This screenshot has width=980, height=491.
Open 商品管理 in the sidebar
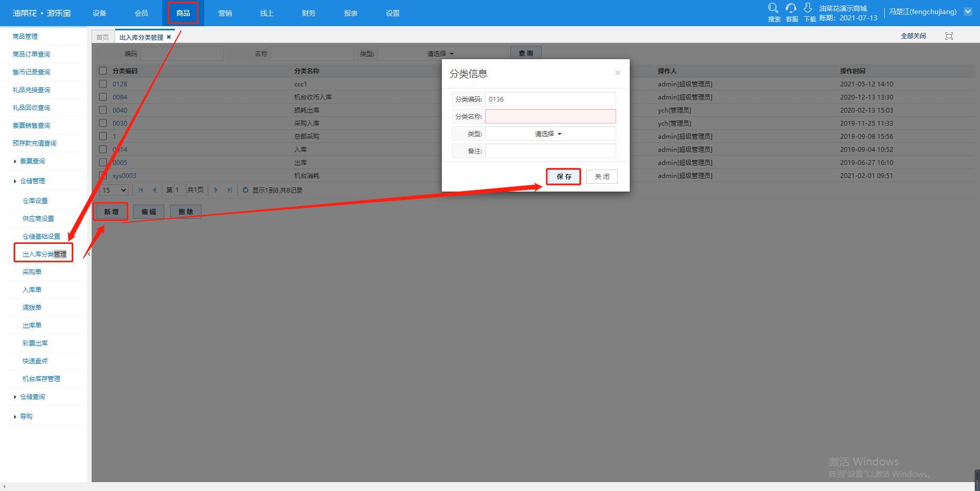click(25, 37)
